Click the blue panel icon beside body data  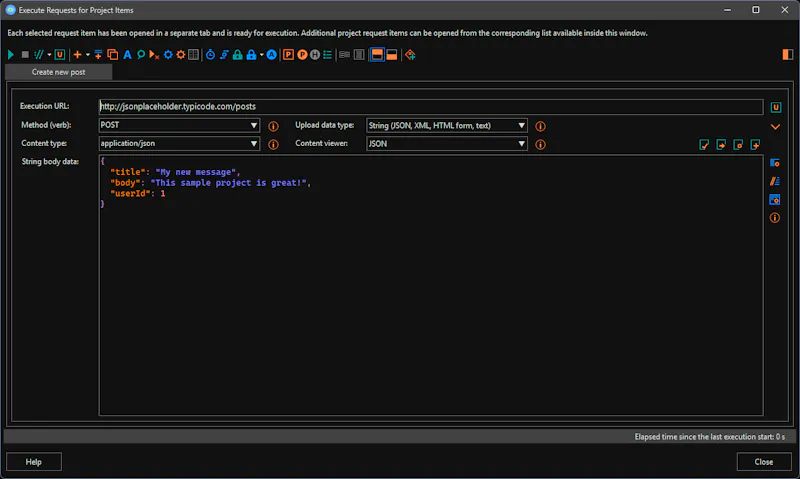click(x=774, y=163)
